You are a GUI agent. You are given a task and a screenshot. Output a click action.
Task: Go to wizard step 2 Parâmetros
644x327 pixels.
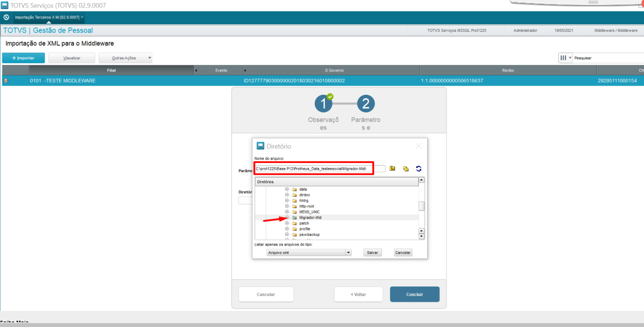(x=366, y=104)
